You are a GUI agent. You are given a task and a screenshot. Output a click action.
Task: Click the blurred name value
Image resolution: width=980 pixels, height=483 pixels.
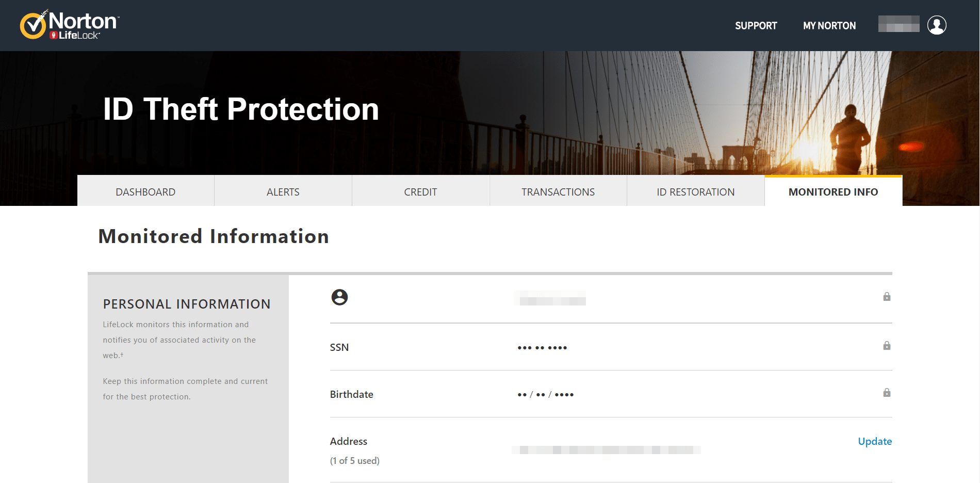coord(550,298)
